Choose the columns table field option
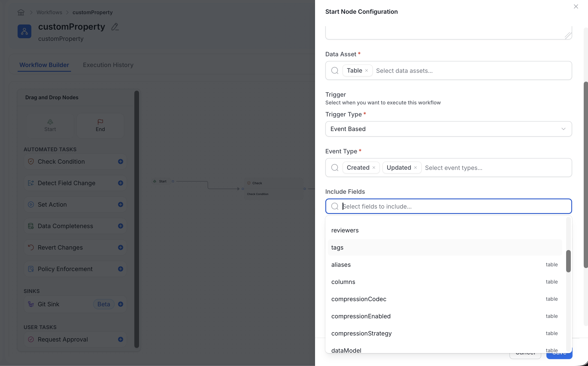This screenshot has width=588, height=366. [x=445, y=282]
